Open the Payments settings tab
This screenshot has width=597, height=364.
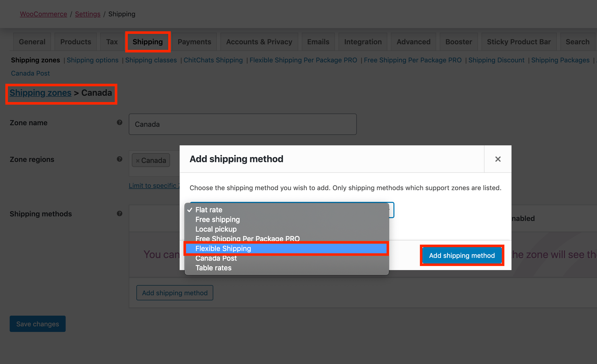point(194,42)
